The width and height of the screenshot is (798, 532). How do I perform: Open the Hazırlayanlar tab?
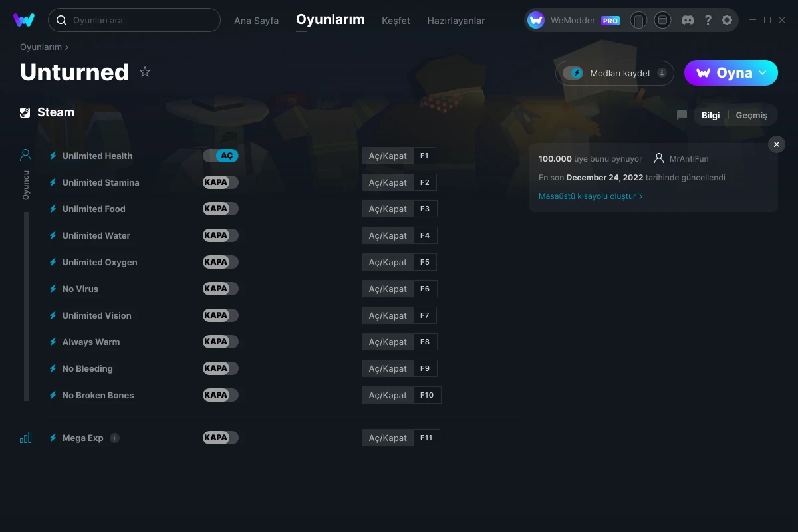(x=456, y=21)
